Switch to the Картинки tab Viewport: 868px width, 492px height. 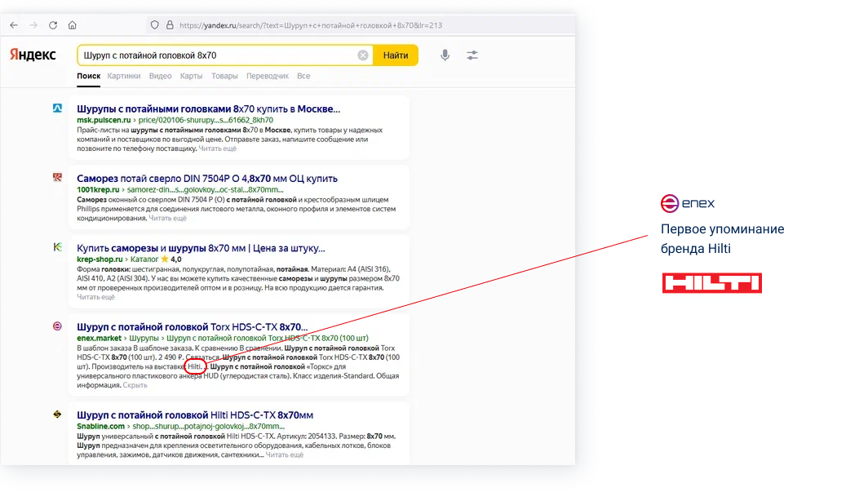click(124, 76)
